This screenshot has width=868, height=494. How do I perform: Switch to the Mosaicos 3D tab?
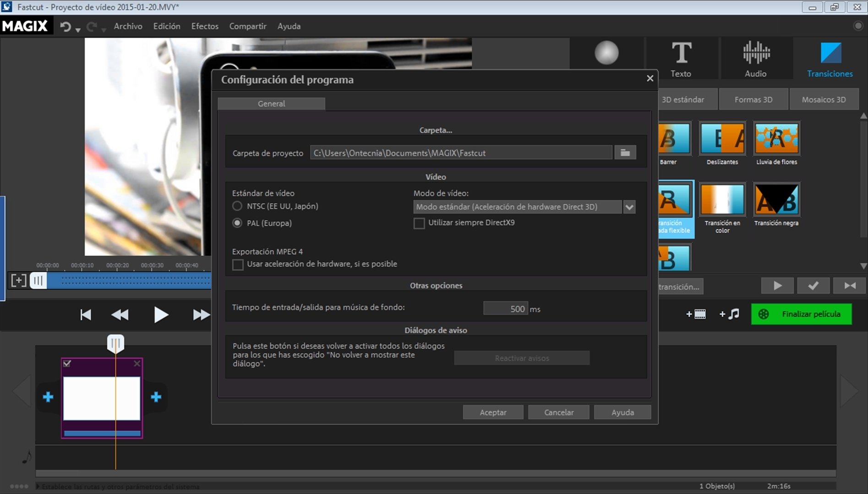tap(824, 99)
